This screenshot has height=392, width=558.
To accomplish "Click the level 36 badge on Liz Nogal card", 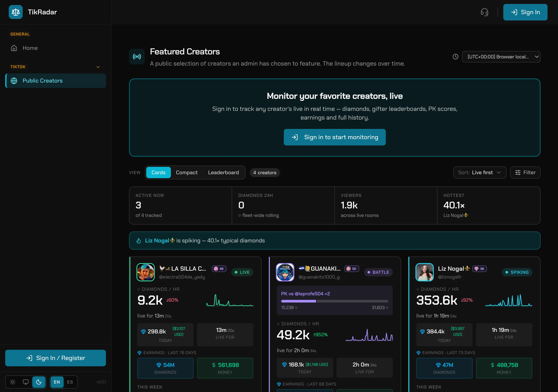I will [x=479, y=269].
